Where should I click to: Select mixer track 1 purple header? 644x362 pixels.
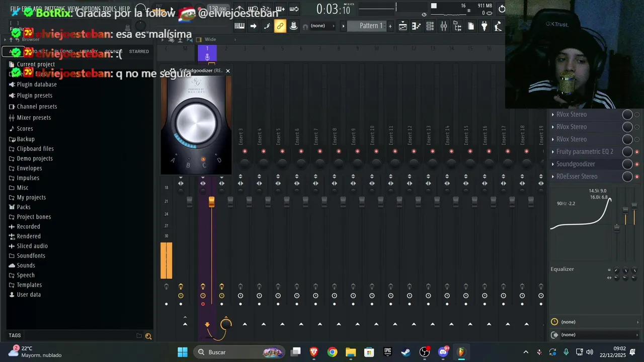pos(207,53)
